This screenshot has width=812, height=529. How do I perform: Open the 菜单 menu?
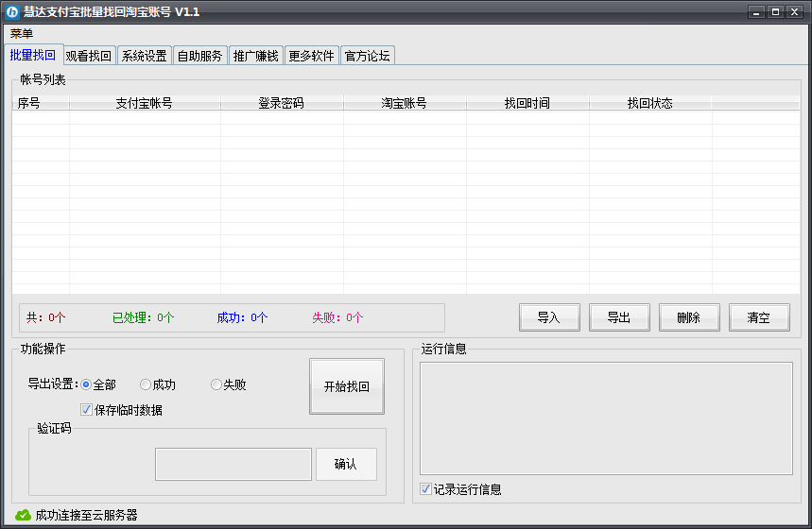(x=22, y=34)
